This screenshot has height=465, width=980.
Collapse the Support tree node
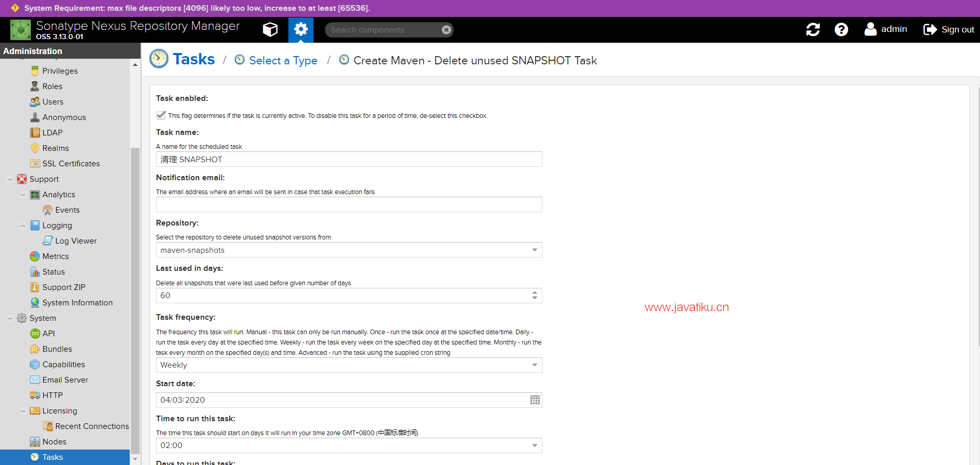(10, 179)
